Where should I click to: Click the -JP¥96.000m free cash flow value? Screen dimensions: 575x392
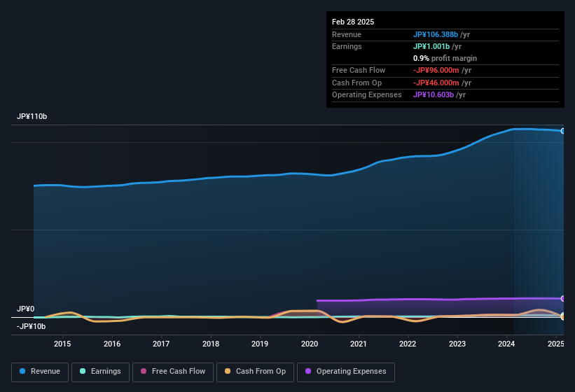tap(436, 70)
